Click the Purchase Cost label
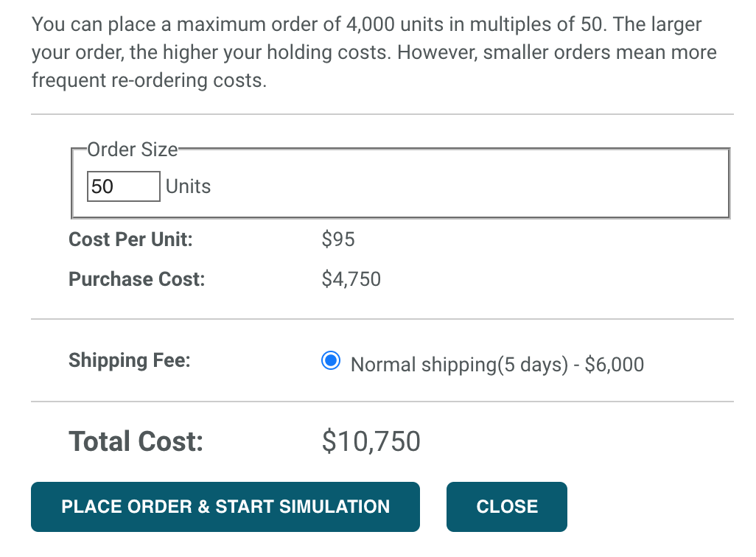This screenshot has width=756, height=557. click(136, 279)
